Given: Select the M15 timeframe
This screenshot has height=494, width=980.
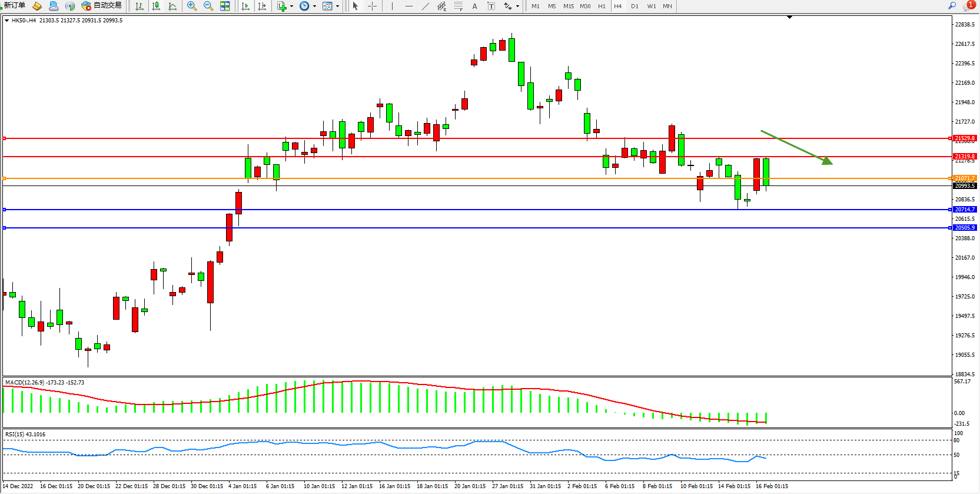Looking at the screenshot, I should click(568, 6).
